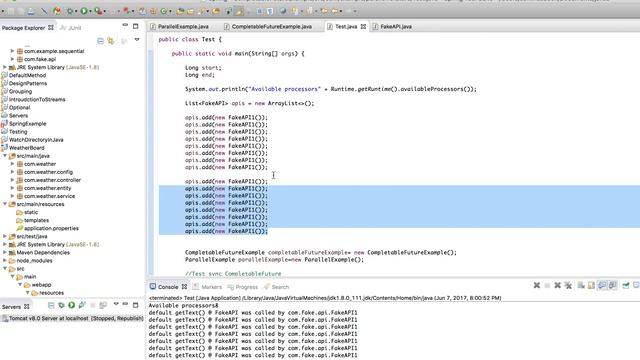Click the globe web browser icon in toolbar
Screen dimensions: 640x360
pyautogui.click(x=283, y=11)
